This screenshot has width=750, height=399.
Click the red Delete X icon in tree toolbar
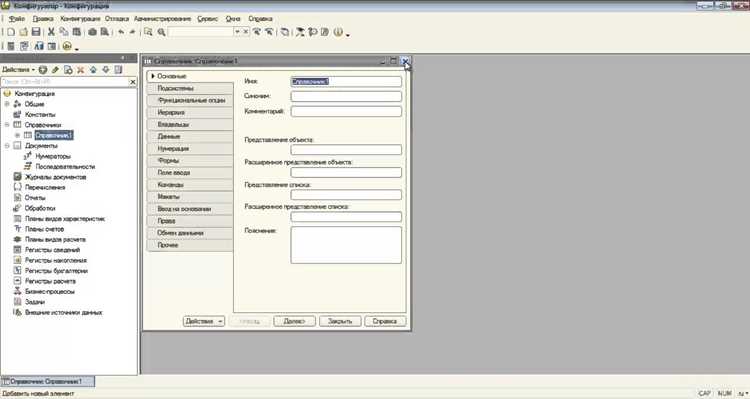click(80, 70)
